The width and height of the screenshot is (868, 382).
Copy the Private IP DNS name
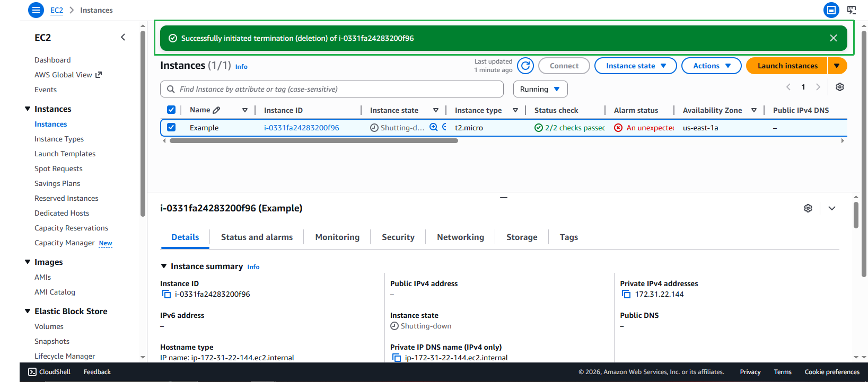397,358
